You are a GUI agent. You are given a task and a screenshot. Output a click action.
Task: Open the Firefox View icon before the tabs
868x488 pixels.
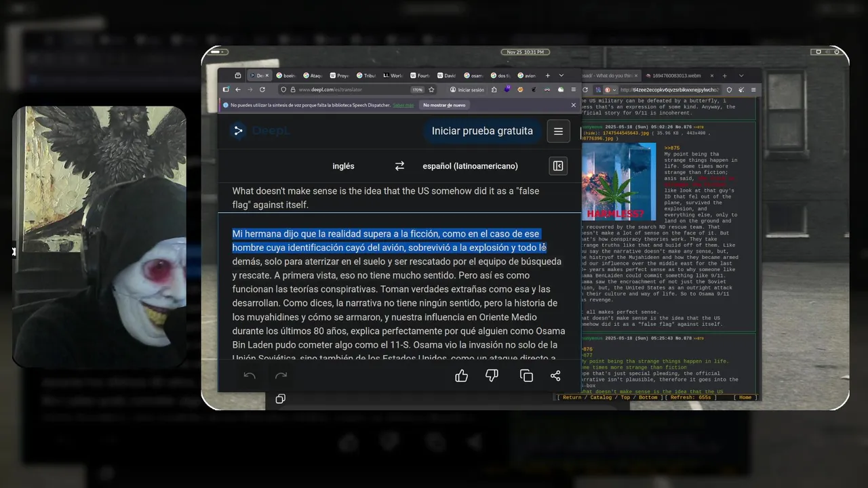238,76
